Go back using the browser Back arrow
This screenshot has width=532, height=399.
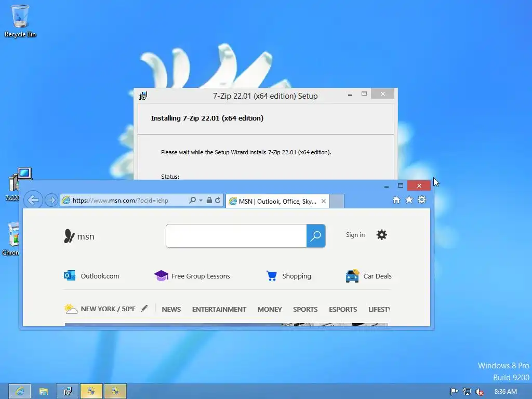click(33, 200)
